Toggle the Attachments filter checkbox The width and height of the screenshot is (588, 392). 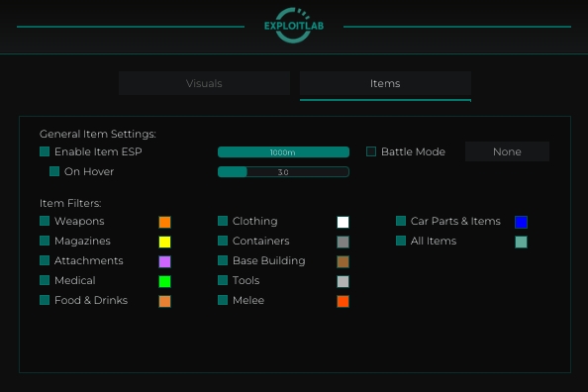[45, 260]
